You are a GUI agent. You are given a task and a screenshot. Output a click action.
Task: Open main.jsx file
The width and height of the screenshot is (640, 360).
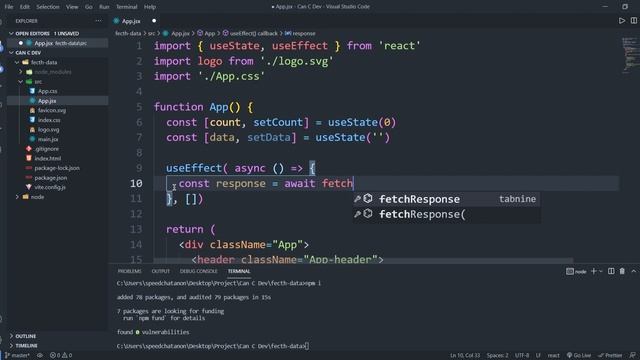tap(48, 139)
